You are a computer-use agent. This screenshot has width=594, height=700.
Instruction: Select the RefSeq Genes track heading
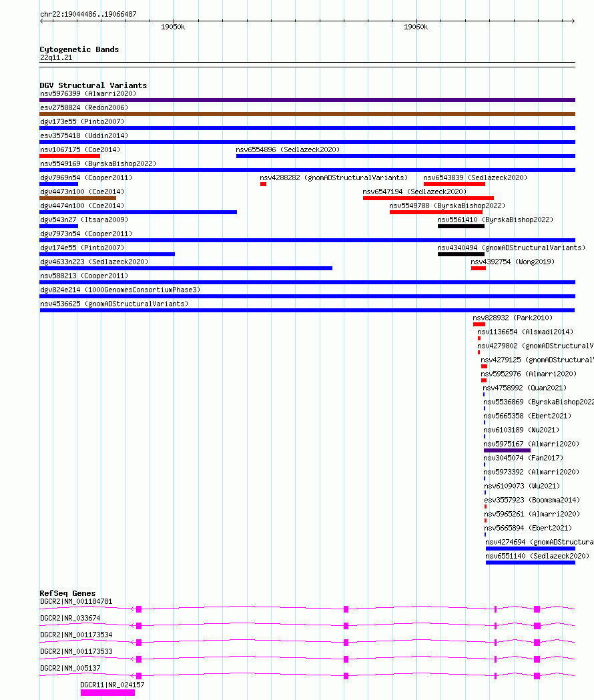[x=67, y=593]
